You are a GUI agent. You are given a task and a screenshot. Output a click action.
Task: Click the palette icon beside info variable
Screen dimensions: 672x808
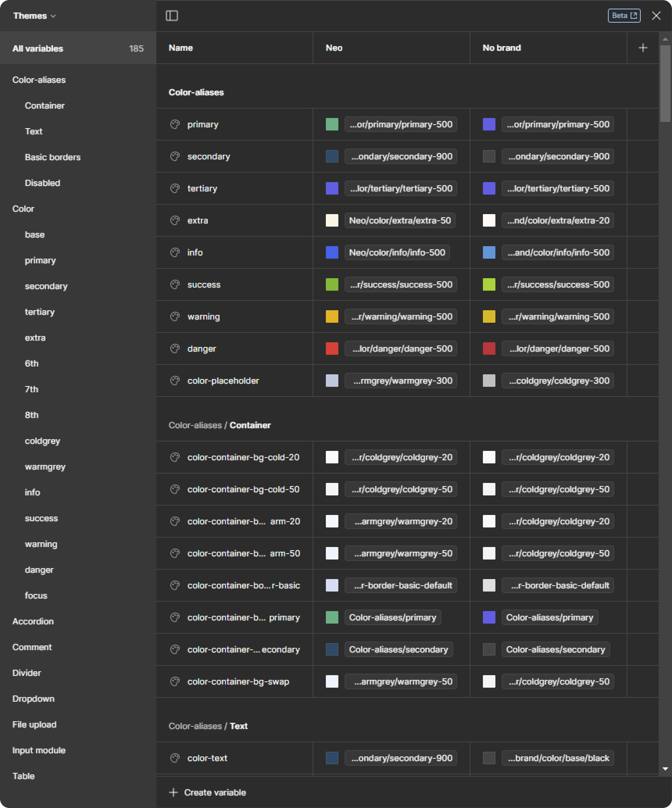[175, 252]
